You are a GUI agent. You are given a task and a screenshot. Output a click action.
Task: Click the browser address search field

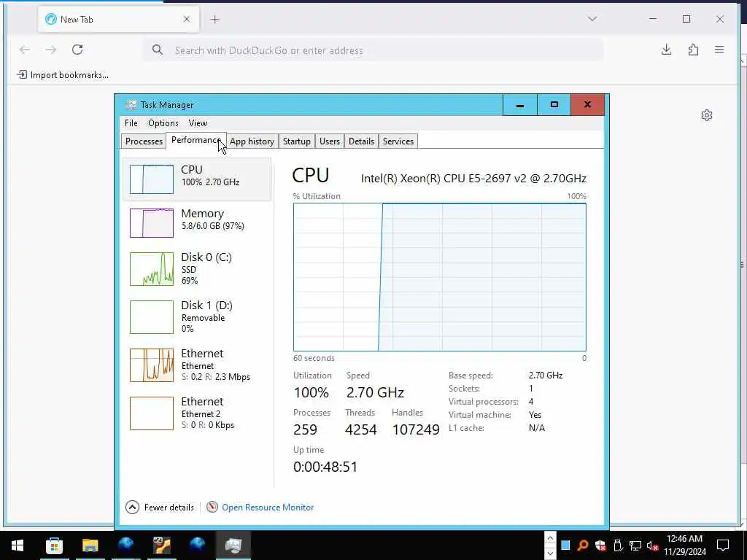click(x=373, y=50)
